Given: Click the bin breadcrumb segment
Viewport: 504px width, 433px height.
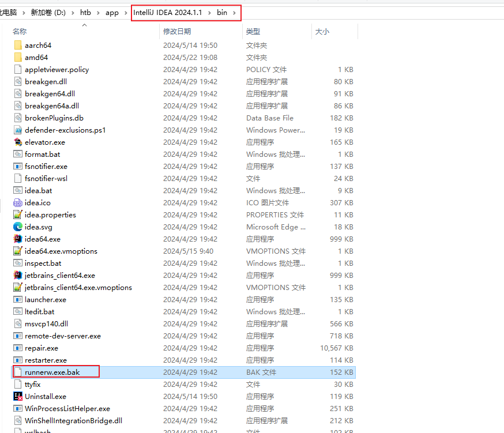Looking at the screenshot, I should click(222, 13).
